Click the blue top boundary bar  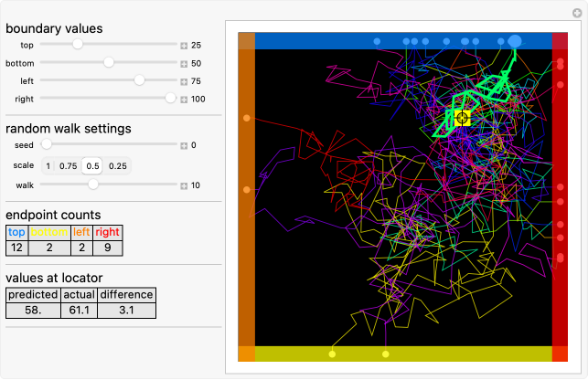tap(403, 41)
